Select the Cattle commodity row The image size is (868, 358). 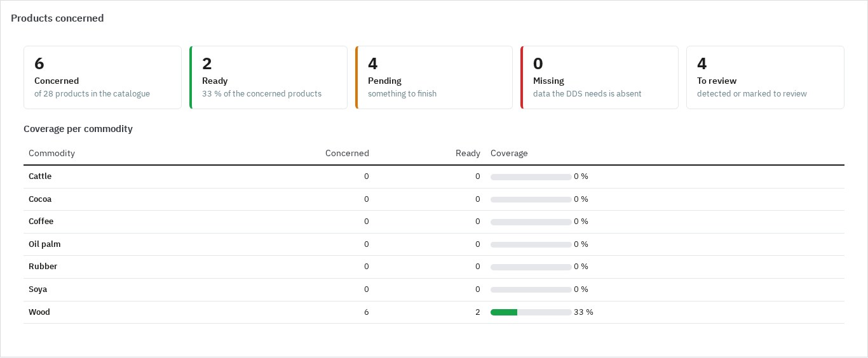point(434,176)
